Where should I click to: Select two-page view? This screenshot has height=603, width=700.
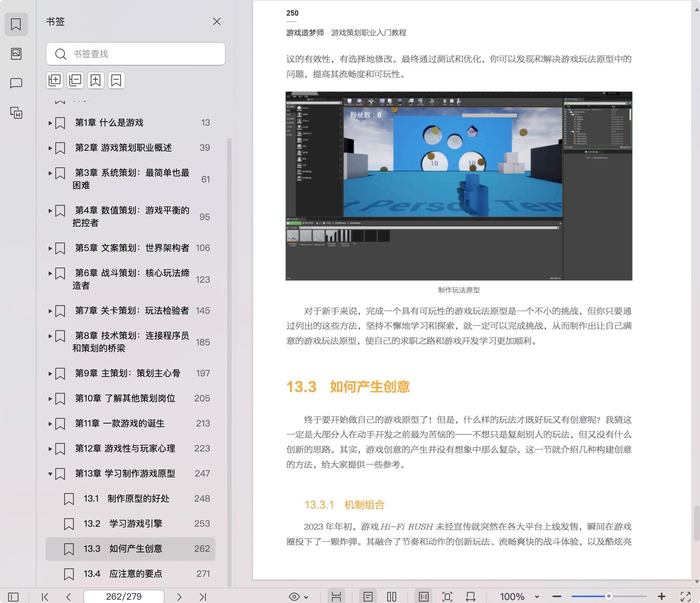click(392, 597)
